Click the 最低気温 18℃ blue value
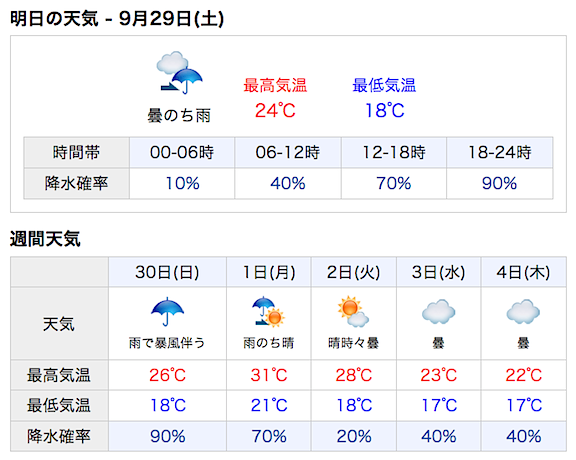Screen dimensions: 576x460 pos(384,110)
